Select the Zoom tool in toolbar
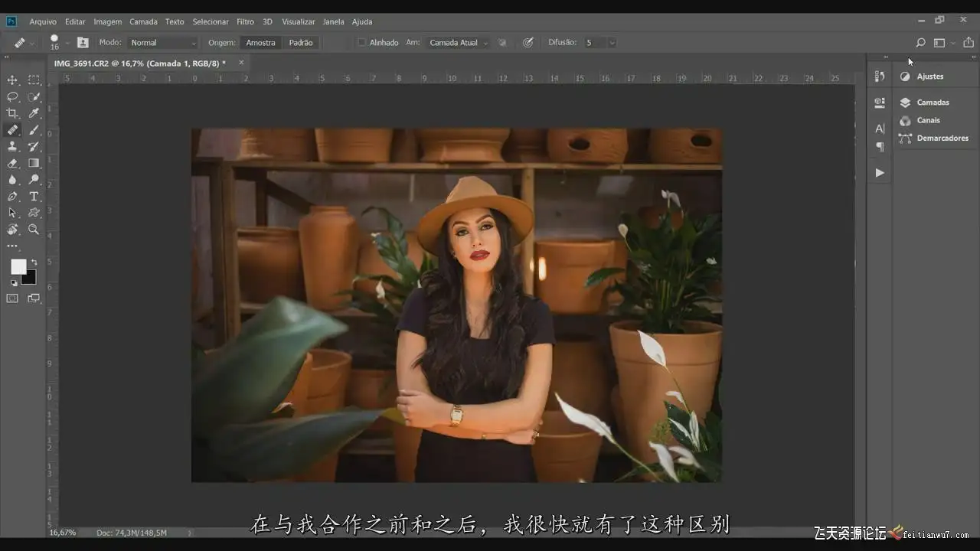 tap(34, 230)
